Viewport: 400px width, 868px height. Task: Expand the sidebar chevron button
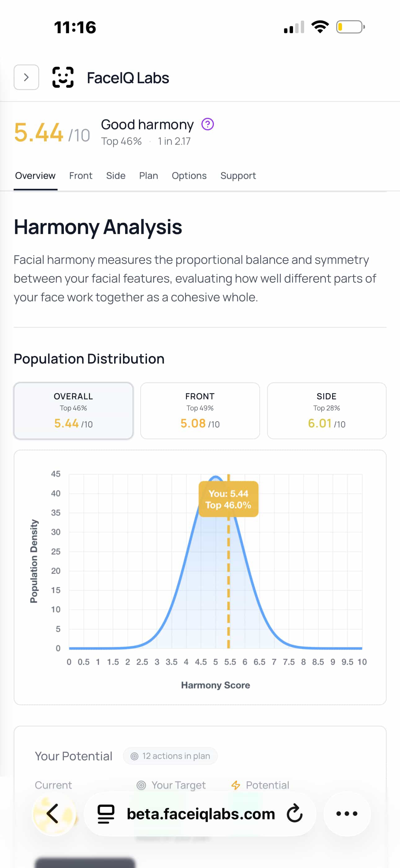(x=26, y=78)
